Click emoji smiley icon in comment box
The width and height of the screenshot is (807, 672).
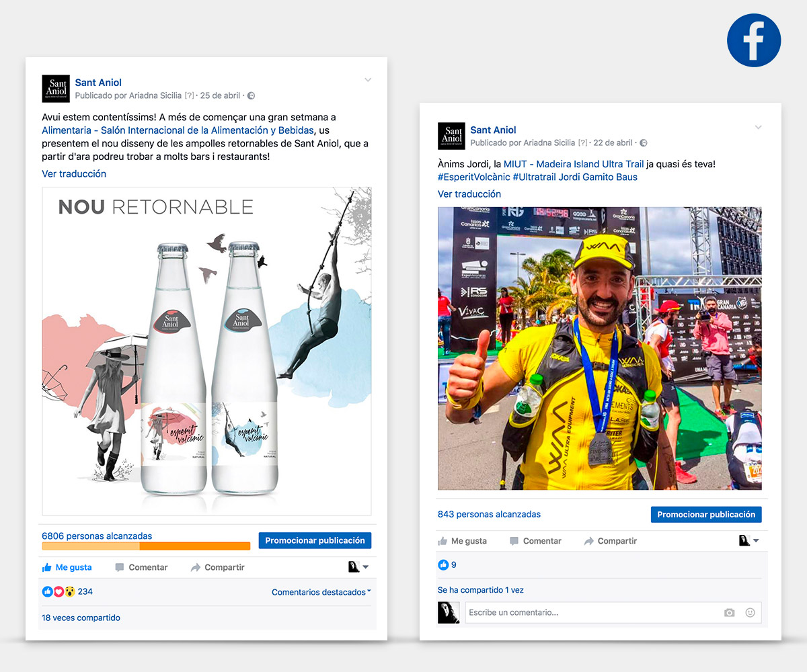coord(751,613)
